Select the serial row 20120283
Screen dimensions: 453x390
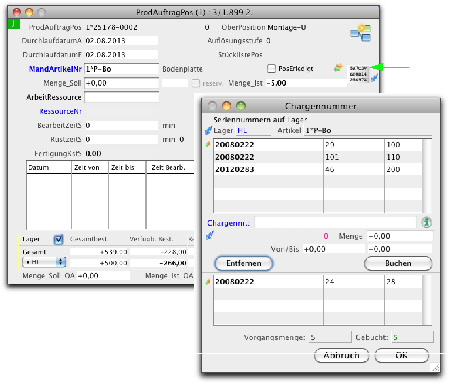pyautogui.click(x=318, y=169)
